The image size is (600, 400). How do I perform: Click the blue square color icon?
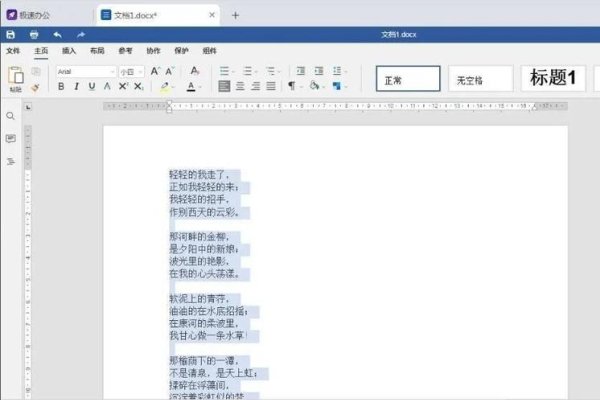[337, 86]
